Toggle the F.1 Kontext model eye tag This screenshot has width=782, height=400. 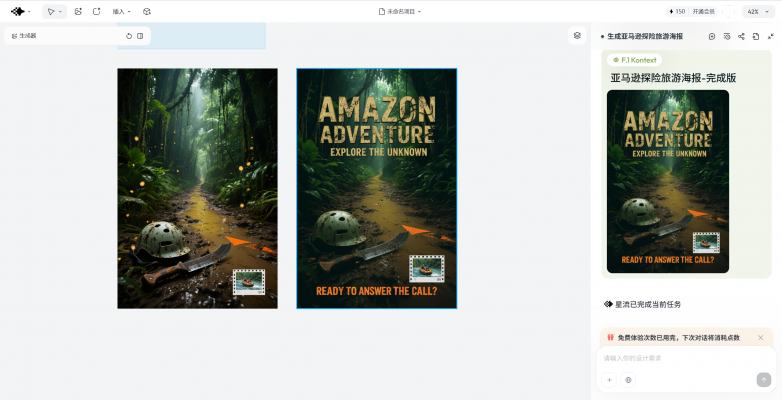(634, 60)
